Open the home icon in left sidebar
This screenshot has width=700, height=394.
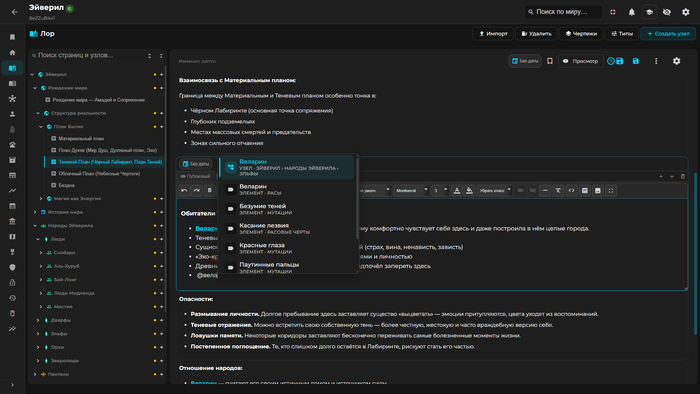(12, 53)
